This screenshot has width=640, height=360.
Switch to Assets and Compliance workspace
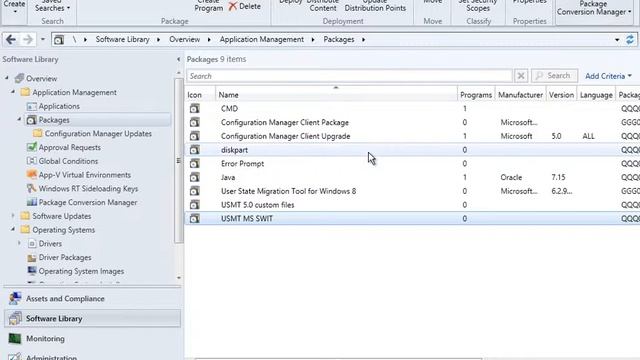point(93,299)
